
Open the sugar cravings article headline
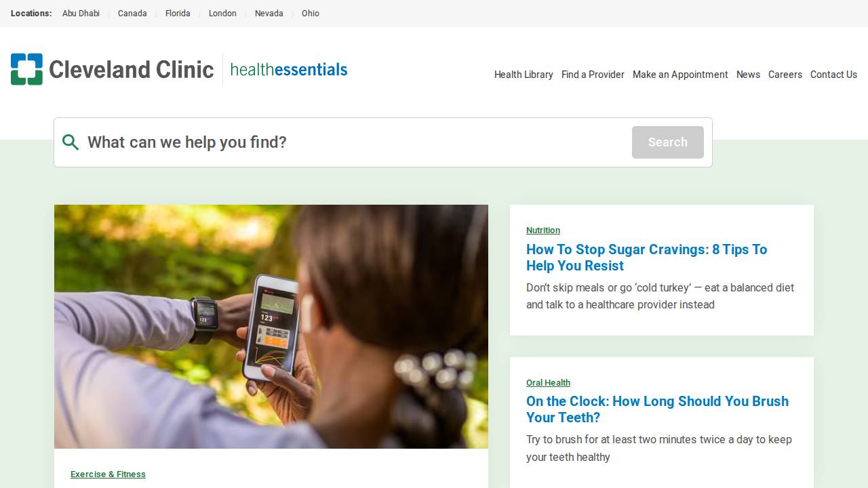point(646,258)
